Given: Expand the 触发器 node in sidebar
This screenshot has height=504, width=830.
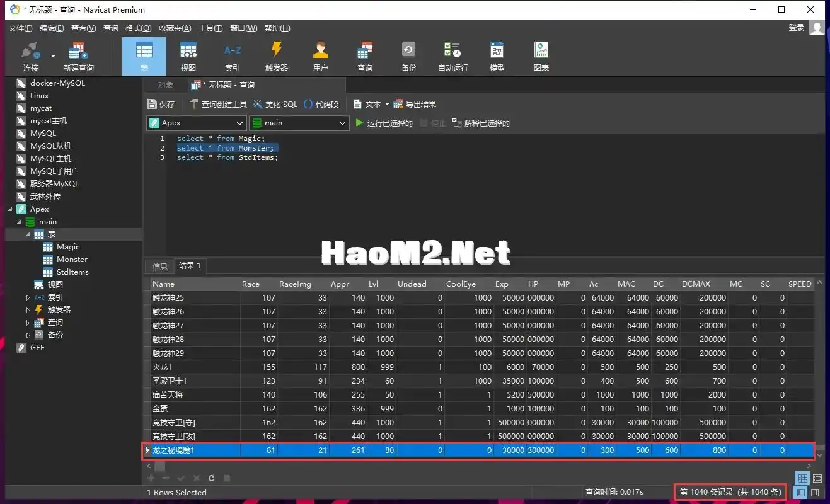Looking at the screenshot, I should pyautogui.click(x=28, y=309).
